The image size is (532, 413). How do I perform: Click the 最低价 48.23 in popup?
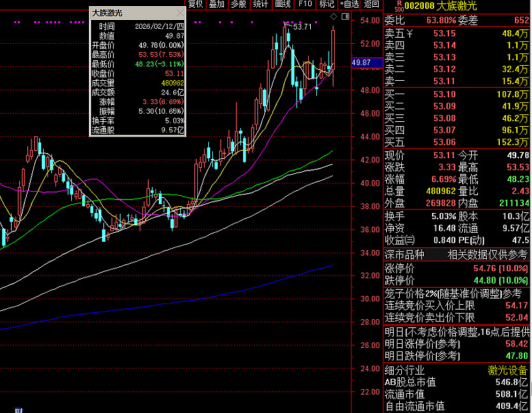click(160, 64)
